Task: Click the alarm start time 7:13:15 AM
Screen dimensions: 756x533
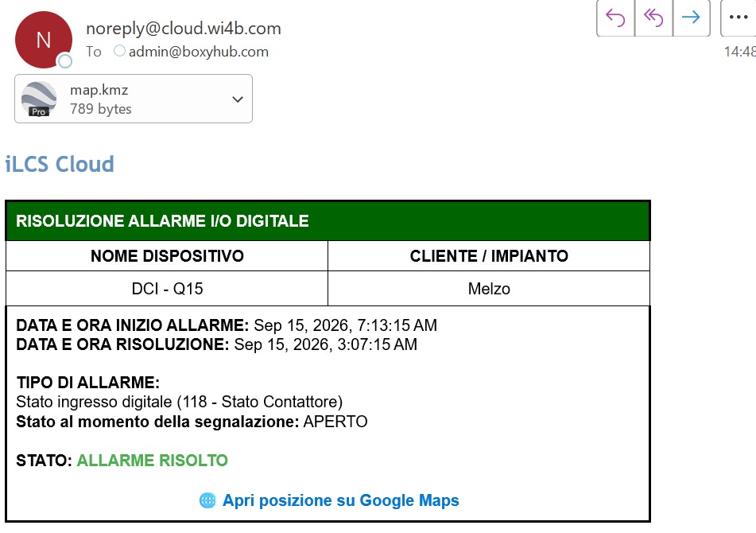Action: 397,325
